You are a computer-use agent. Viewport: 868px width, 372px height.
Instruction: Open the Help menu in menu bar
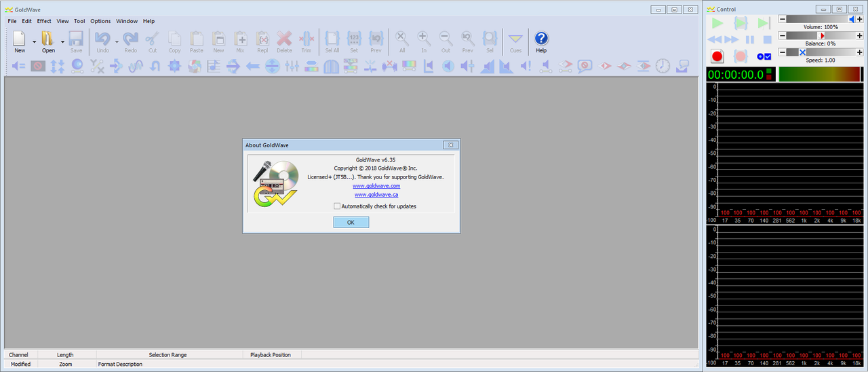click(149, 21)
